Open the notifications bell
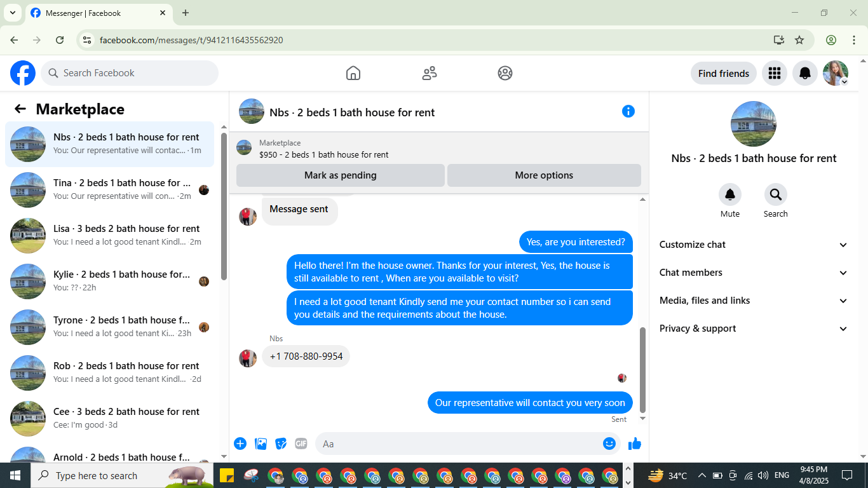This screenshot has height=488, width=868. pyautogui.click(x=804, y=73)
